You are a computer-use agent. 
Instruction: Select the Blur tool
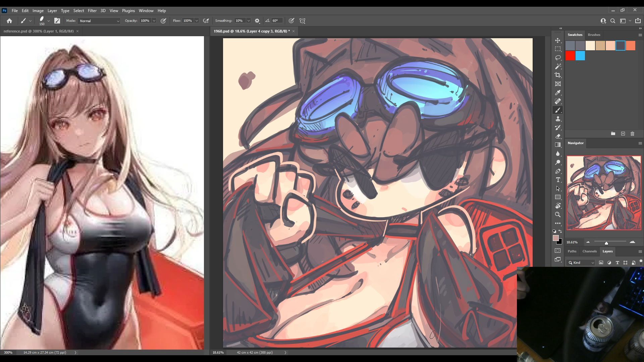(x=558, y=154)
